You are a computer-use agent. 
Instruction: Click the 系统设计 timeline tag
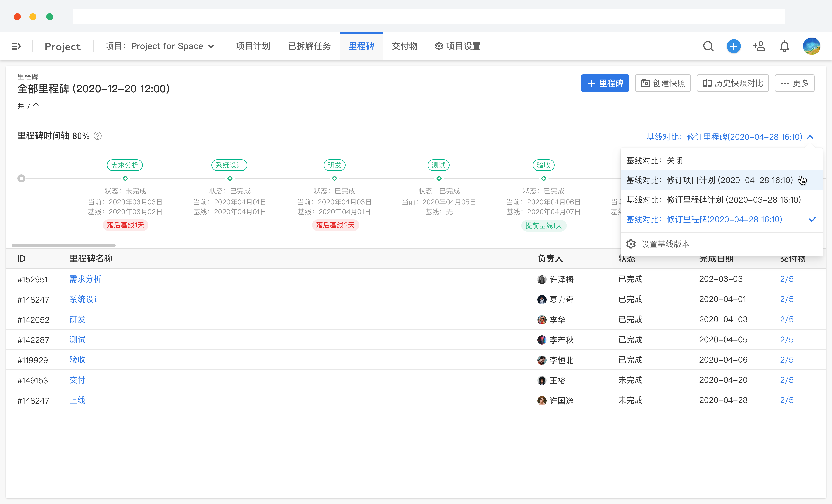pos(229,165)
